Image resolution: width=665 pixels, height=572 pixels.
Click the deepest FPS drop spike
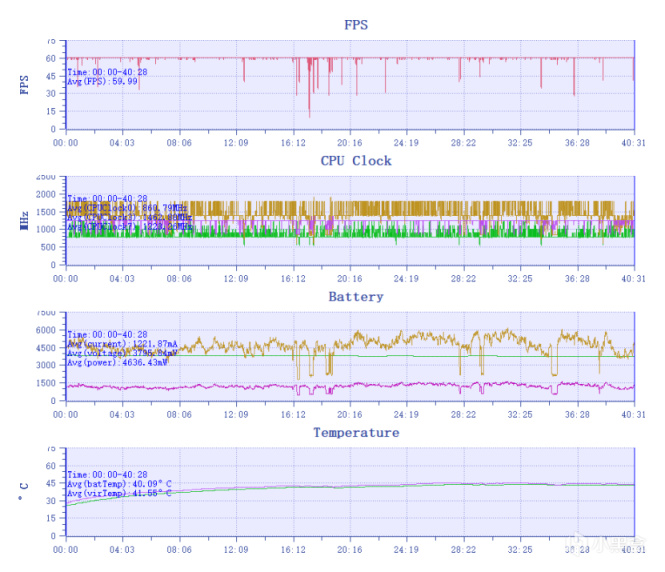click(x=309, y=113)
